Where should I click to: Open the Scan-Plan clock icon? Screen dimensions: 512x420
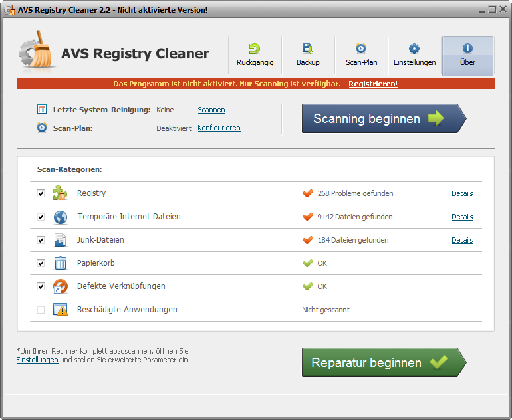(x=361, y=49)
